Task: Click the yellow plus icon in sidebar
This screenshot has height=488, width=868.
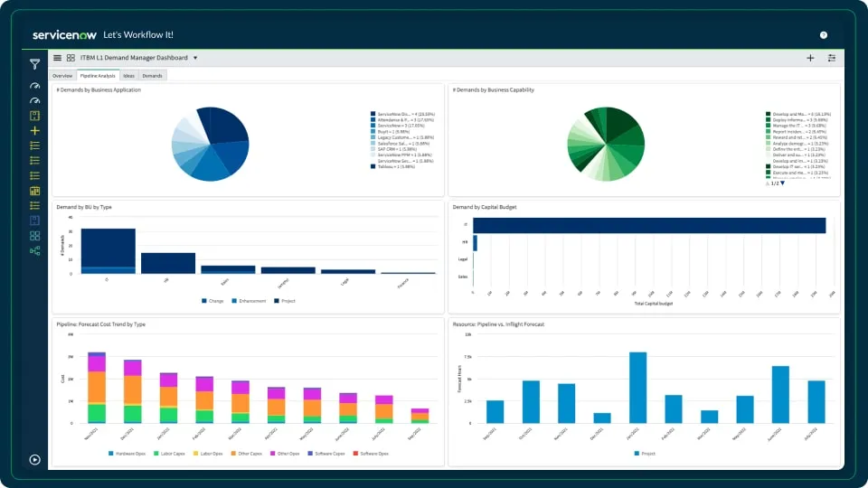Action: tap(35, 130)
